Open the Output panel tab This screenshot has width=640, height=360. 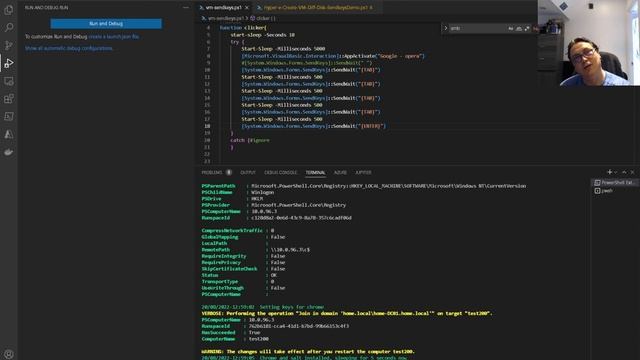[248, 173]
